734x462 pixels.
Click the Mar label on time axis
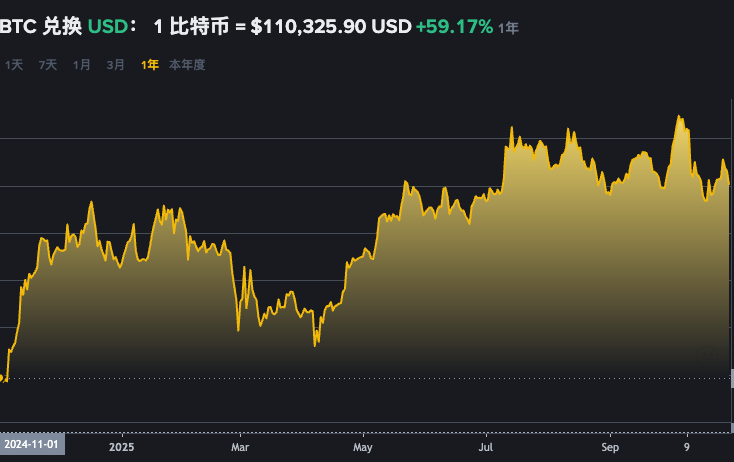[x=239, y=447]
